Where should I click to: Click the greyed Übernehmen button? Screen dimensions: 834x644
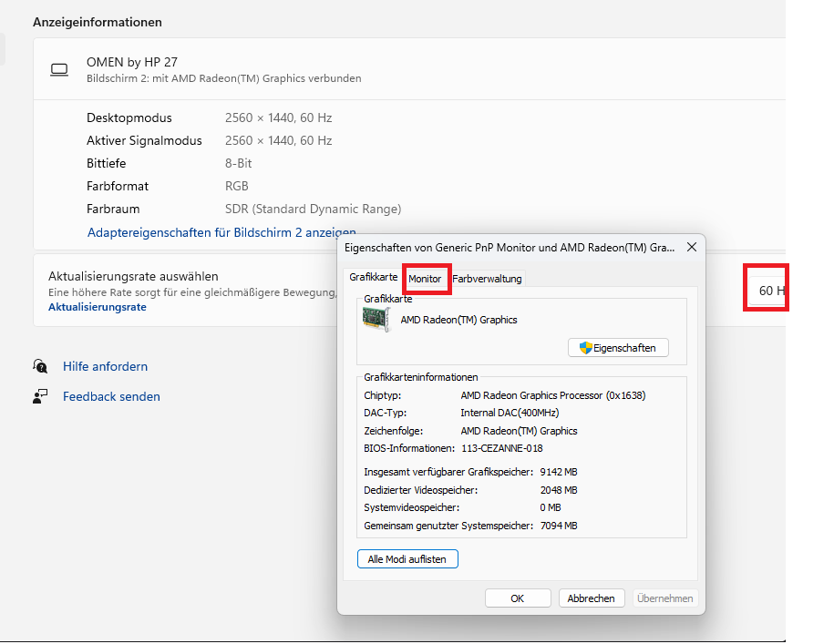664,598
